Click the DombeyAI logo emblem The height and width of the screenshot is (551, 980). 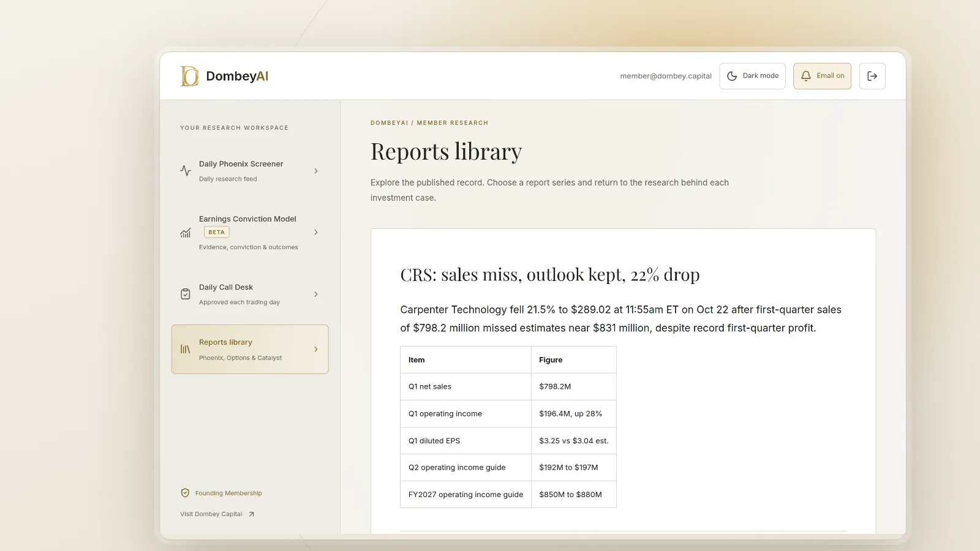tap(189, 76)
